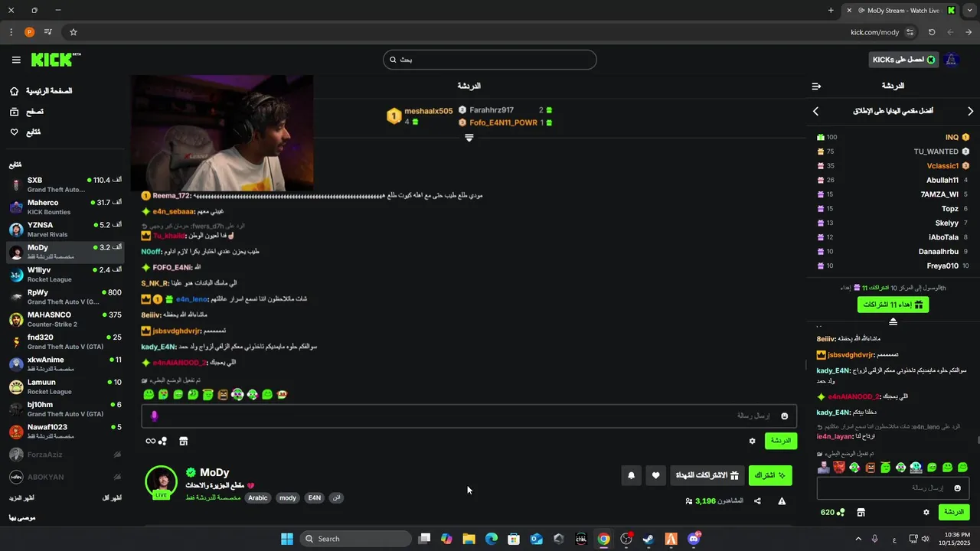Screen dimensions: 980x551
Task: Open the offline ForzaAziz channel
Action: 65,455
